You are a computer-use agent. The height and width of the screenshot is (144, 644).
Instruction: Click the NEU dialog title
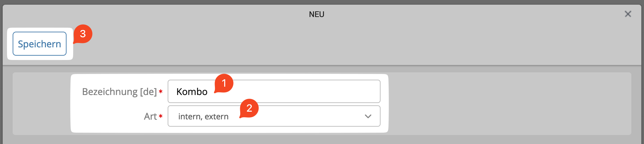click(x=316, y=14)
